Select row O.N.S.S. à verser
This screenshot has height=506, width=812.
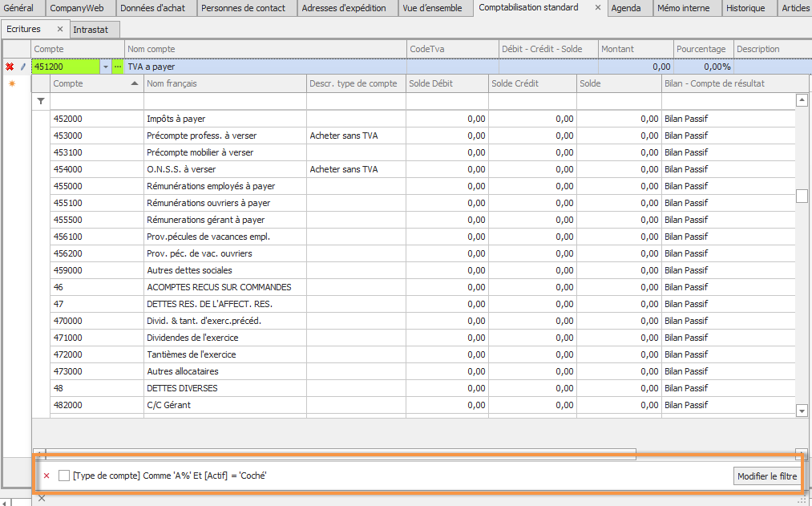(x=422, y=169)
